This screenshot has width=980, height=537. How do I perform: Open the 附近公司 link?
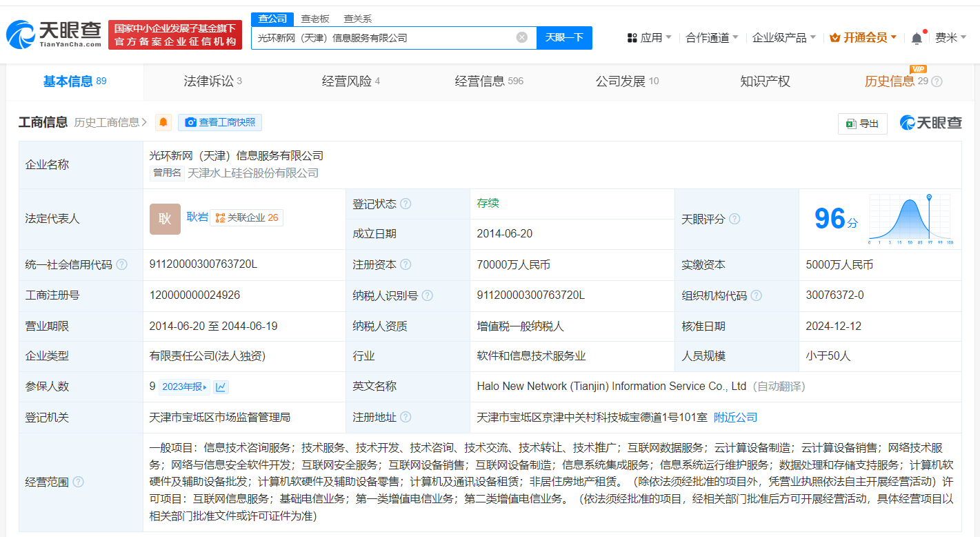pos(735,417)
